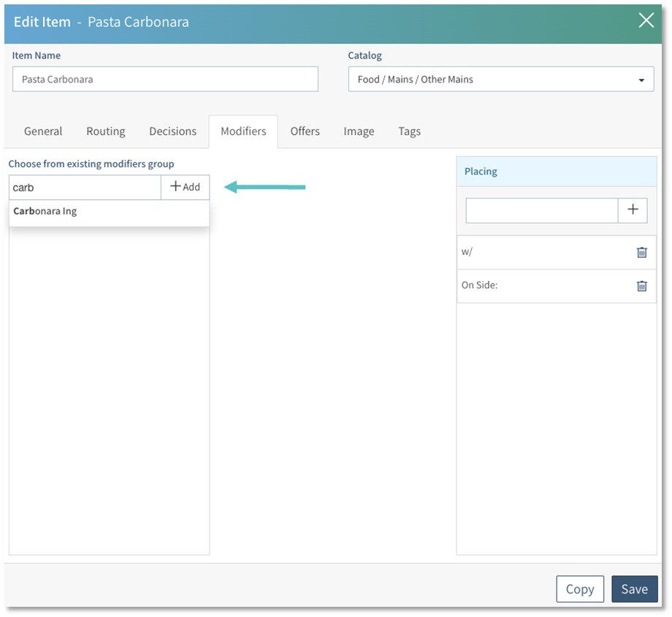This screenshot has height=617, width=672.
Task: Go to the Decisions tab
Action: pyautogui.click(x=172, y=131)
